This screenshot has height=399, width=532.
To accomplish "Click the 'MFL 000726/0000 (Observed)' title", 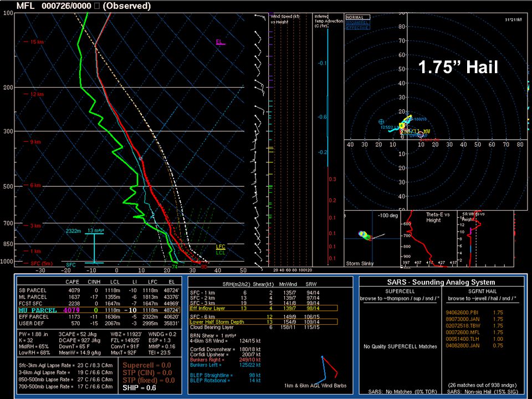I will (x=84, y=6).
